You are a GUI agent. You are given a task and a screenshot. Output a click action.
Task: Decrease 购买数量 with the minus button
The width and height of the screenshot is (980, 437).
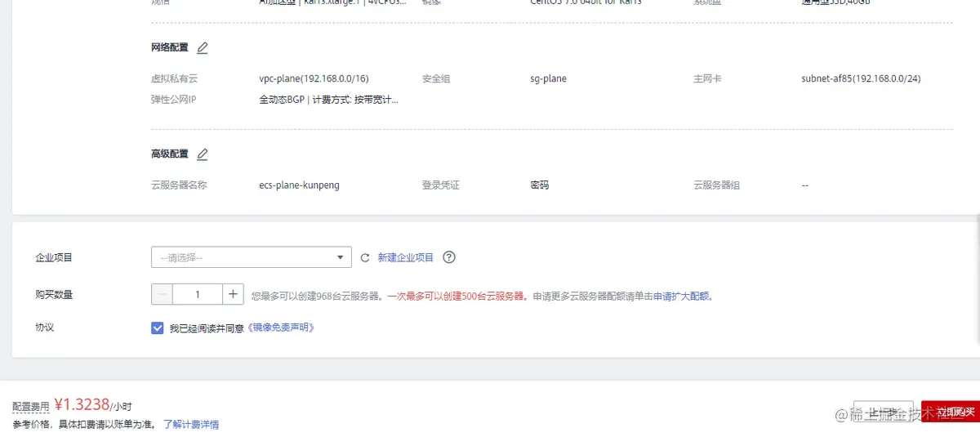(163, 294)
